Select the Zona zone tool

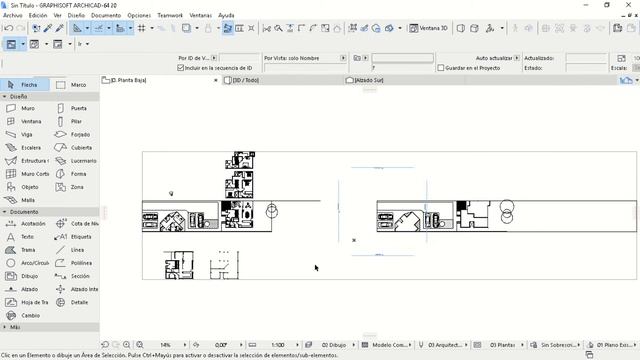click(x=74, y=187)
